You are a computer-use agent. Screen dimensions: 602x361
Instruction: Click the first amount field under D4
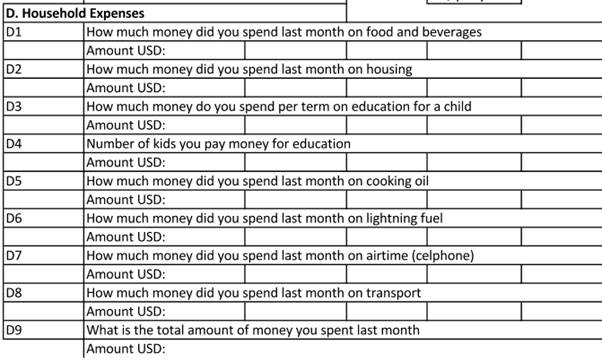pos(295,162)
